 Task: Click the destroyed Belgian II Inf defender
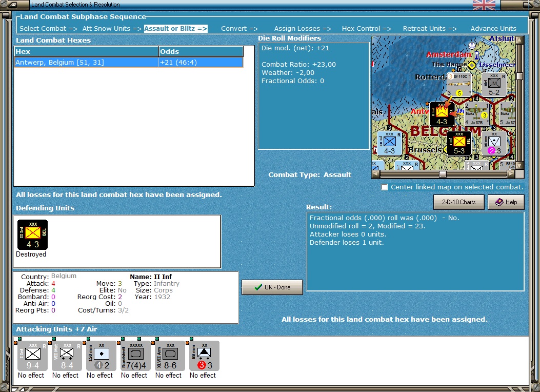click(x=32, y=235)
